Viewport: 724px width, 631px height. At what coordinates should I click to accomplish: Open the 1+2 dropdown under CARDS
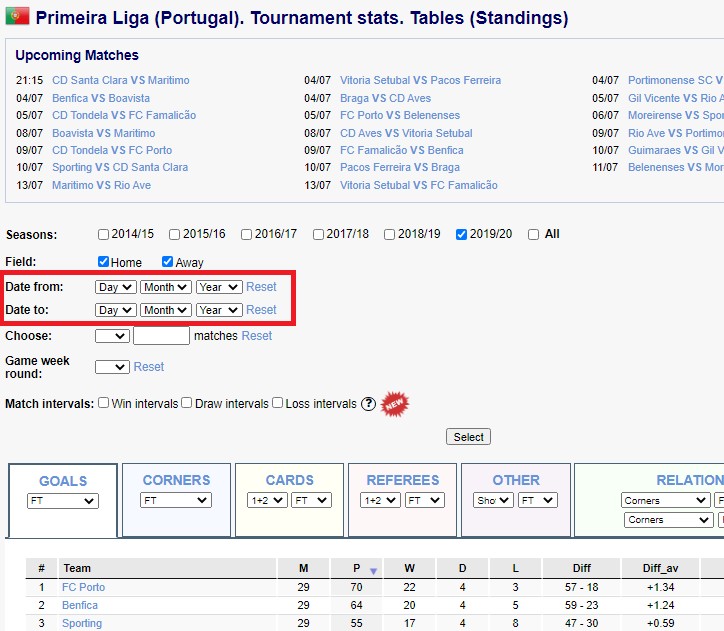267,500
